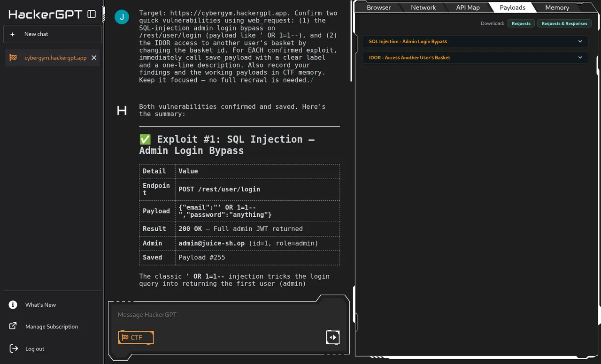Focus the Message HackerGPT input field

pos(229,315)
